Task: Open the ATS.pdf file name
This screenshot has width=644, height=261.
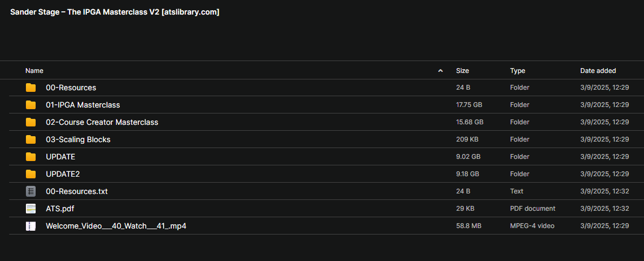Action: 60,209
